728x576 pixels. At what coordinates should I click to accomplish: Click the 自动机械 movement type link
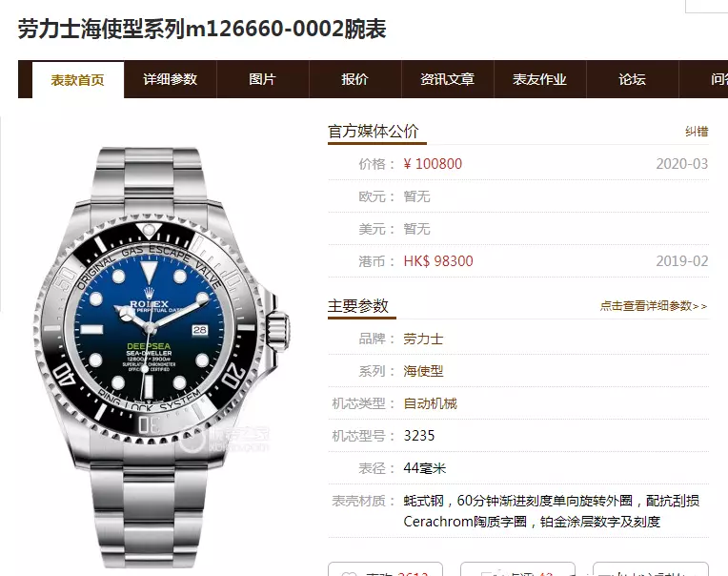coord(430,403)
